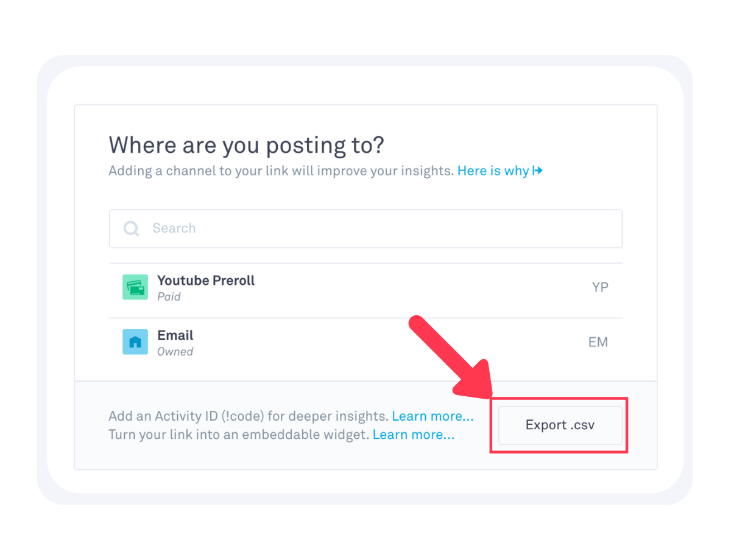Click the Add an Activity ID hint text

[x=249, y=416]
